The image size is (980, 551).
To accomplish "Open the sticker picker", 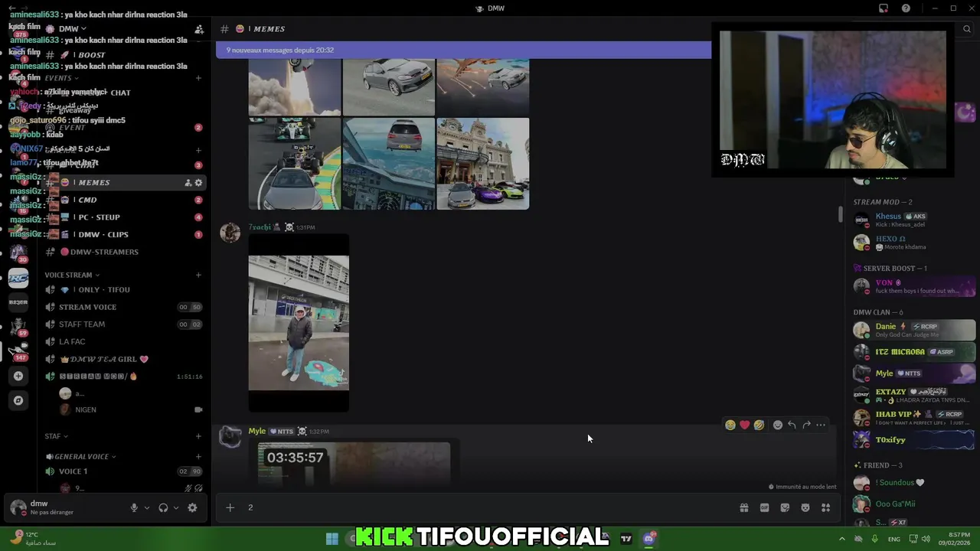I will tap(785, 507).
